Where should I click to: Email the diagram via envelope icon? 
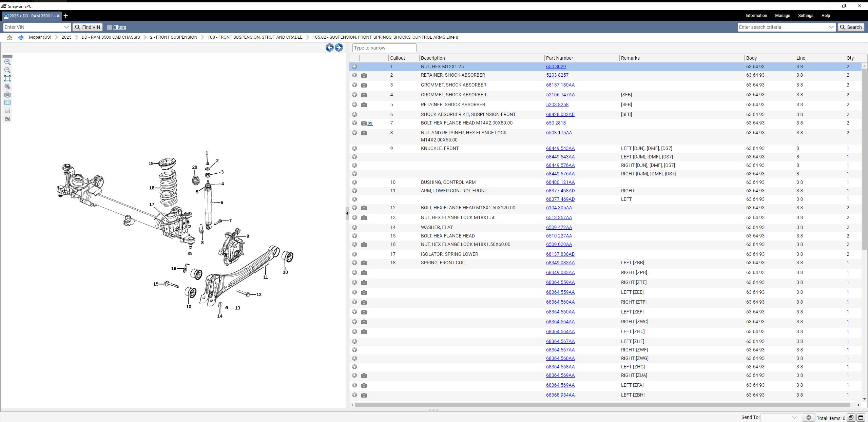(x=7, y=102)
